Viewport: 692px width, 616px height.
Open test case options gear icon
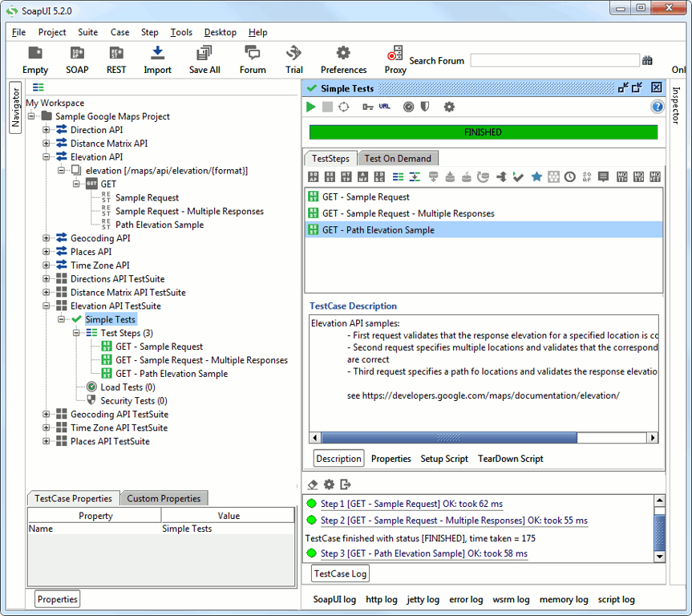coord(449,107)
